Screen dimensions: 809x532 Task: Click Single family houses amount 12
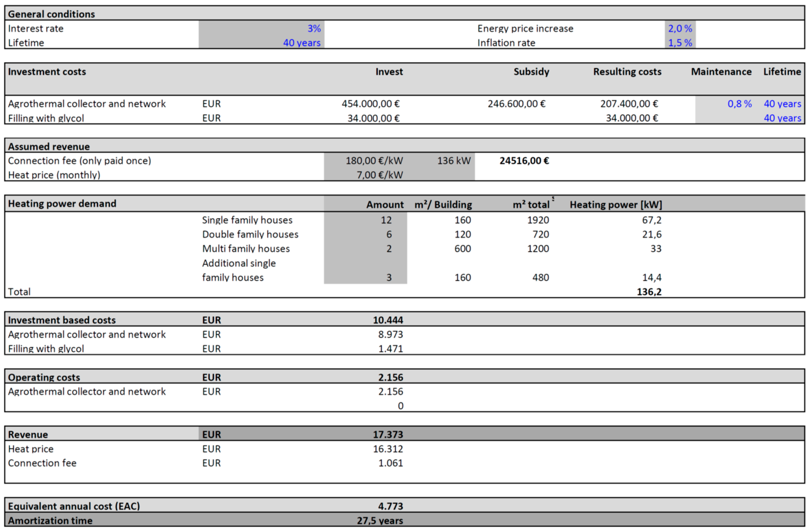coord(386,220)
